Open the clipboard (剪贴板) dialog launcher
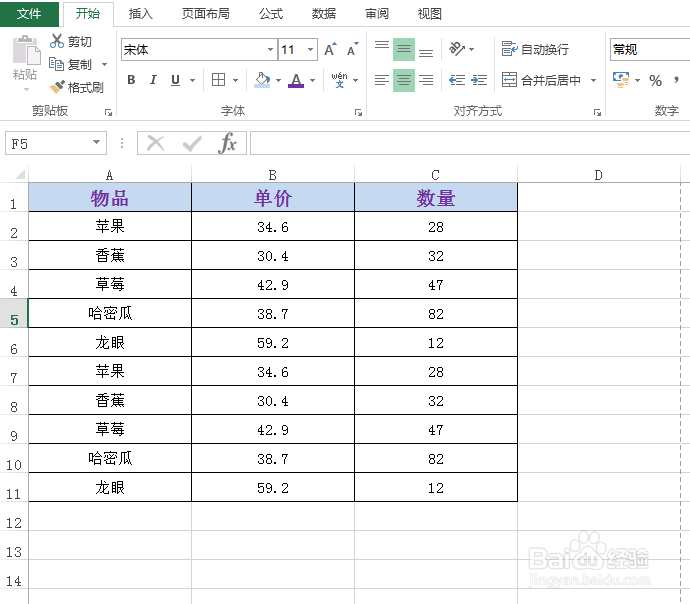 pyautogui.click(x=108, y=113)
